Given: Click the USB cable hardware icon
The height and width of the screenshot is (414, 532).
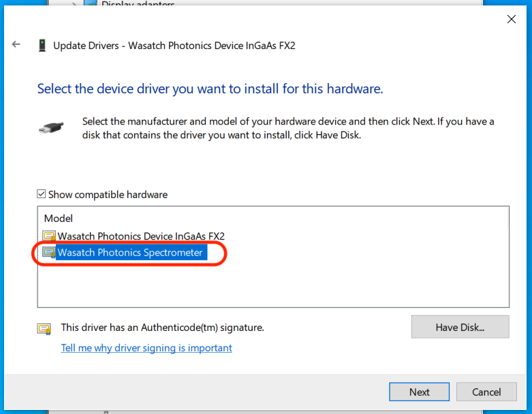Looking at the screenshot, I should (x=53, y=128).
